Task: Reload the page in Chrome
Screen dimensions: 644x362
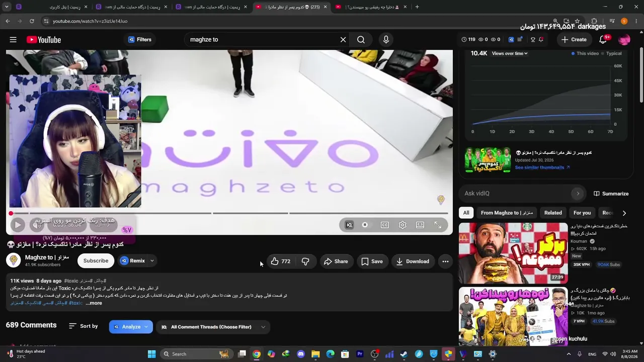Action: [x=32, y=21]
